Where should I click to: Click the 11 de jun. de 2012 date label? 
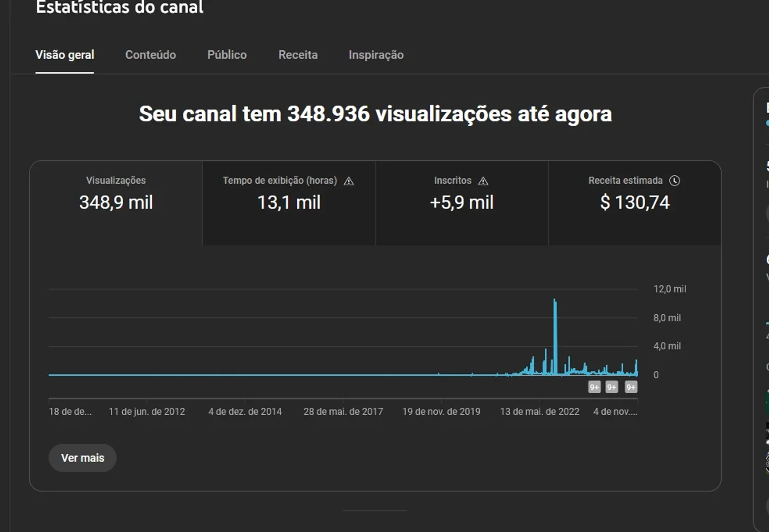(147, 412)
